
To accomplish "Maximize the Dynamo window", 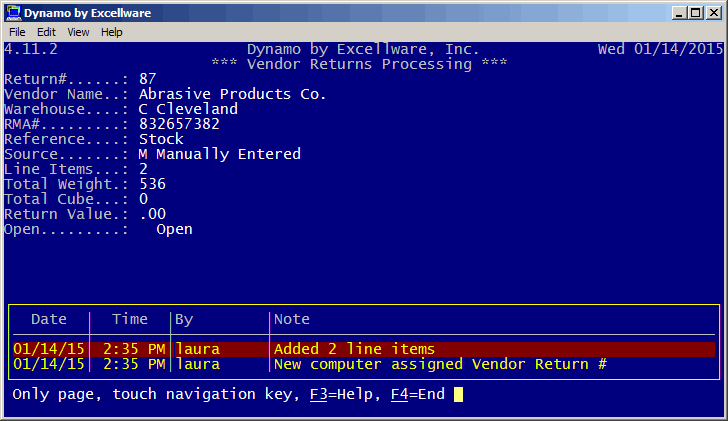I will tap(696, 13).
